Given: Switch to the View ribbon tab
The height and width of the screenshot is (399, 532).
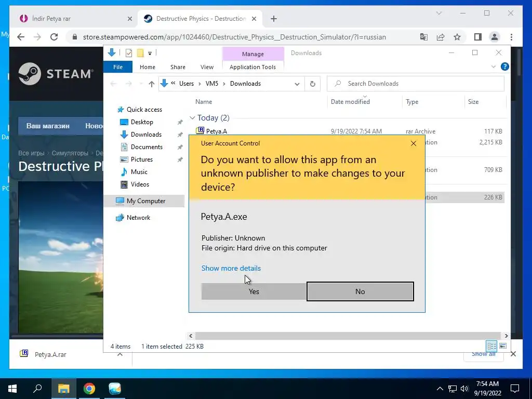Looking at the screenshot, I should coord(207,67).
